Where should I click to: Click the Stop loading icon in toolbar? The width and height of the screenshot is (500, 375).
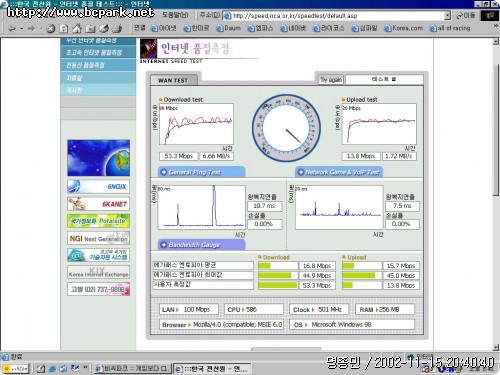point(51,29)
